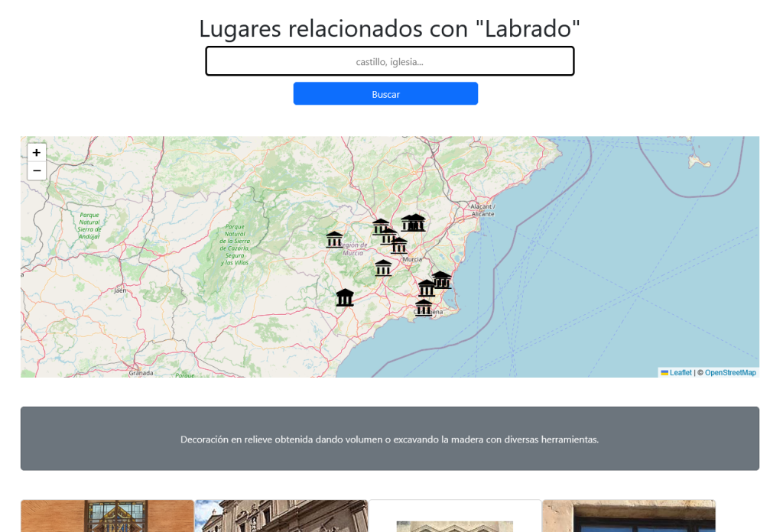
Task: Open the OpenStreetMap copyright link
Action: (730, 373)
